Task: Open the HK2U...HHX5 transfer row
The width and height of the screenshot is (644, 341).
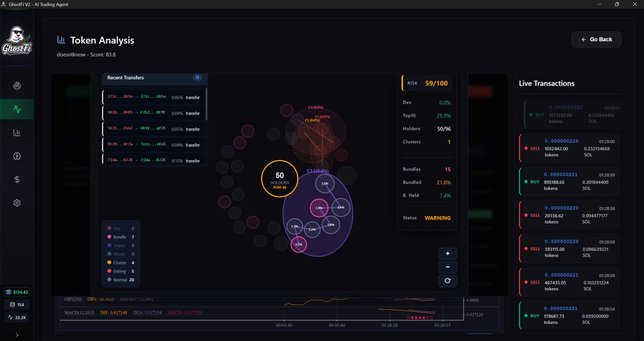Action: click(153, 113)
